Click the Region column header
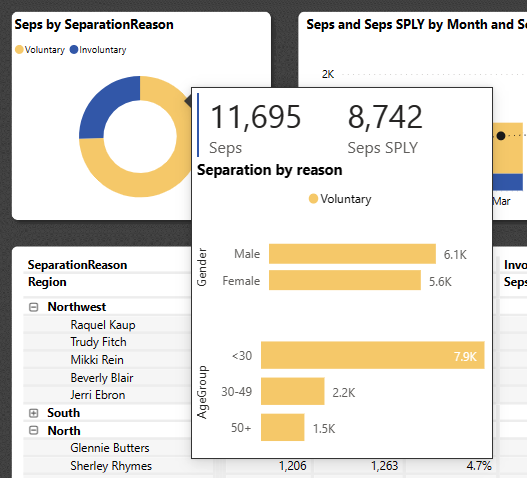This screenshot has height=478, width=527. (47, 282)
